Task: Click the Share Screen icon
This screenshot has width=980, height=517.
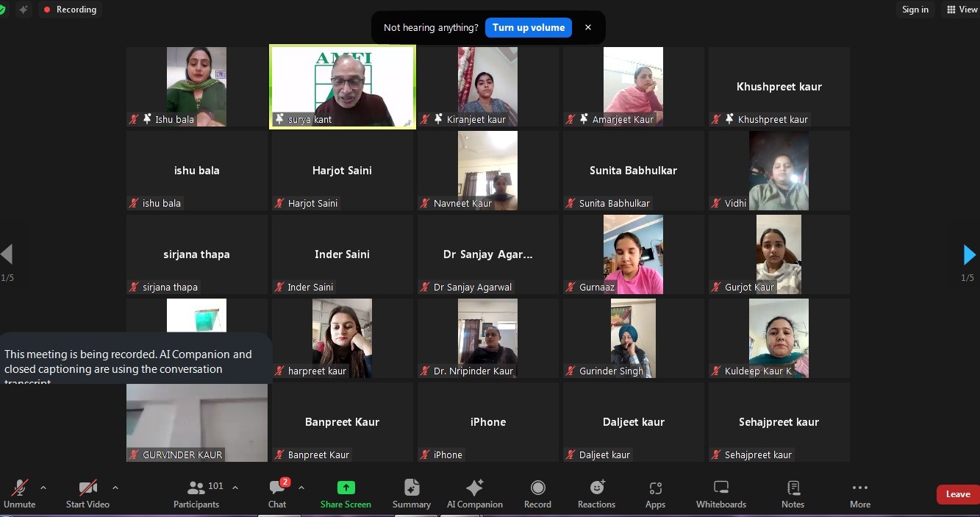Action: pos(346,493)
